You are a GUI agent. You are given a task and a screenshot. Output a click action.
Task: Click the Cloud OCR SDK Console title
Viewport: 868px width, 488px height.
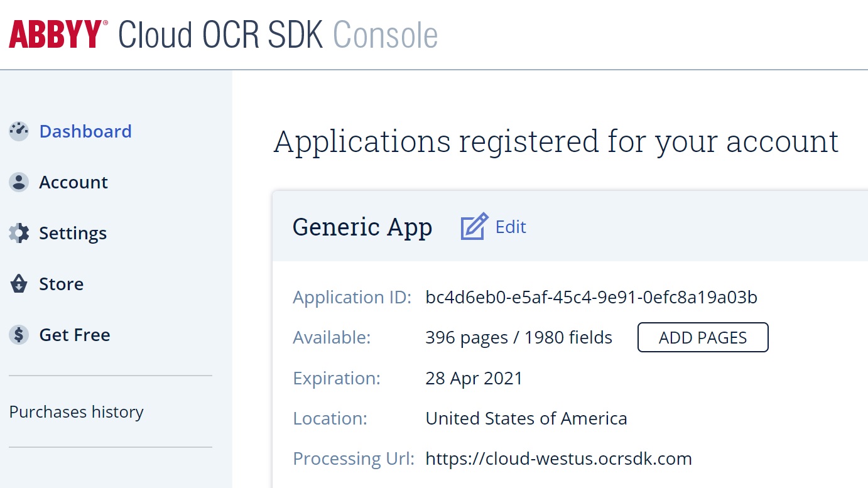278,35
